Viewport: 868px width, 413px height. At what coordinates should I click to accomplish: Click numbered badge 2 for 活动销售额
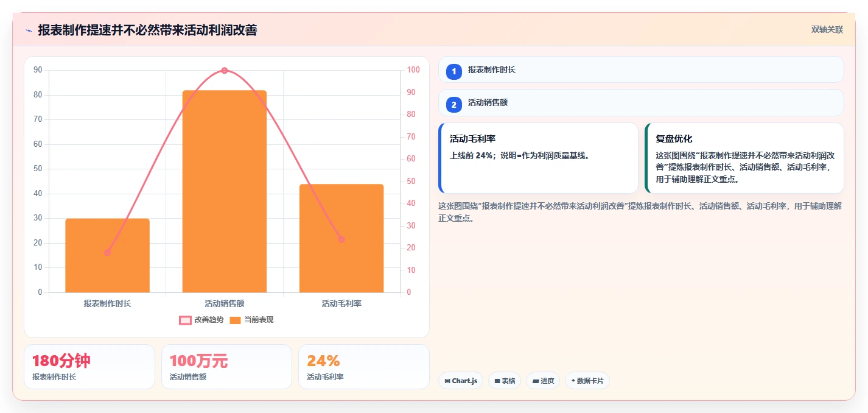click(454, 105)
